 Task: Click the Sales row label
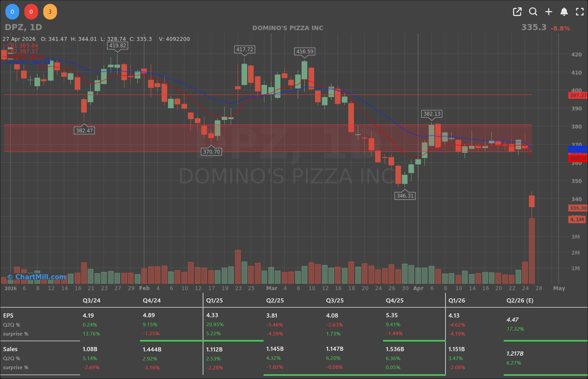(x=10, y=349)
